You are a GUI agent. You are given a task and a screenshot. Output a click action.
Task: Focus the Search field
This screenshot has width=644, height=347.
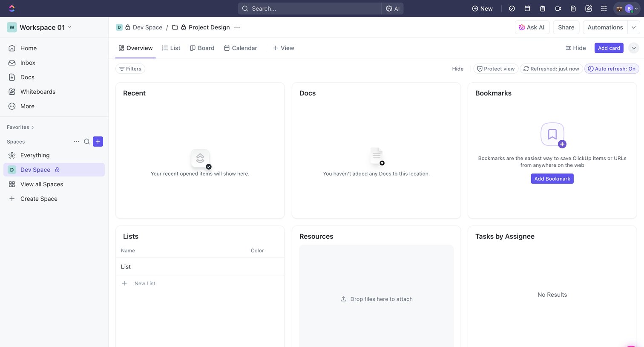310,9
